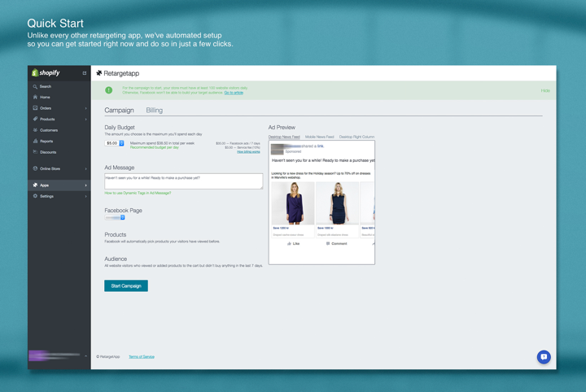586x392 pixels.
Task: Open How to use Dynamic Tags link
Action: 138,193
